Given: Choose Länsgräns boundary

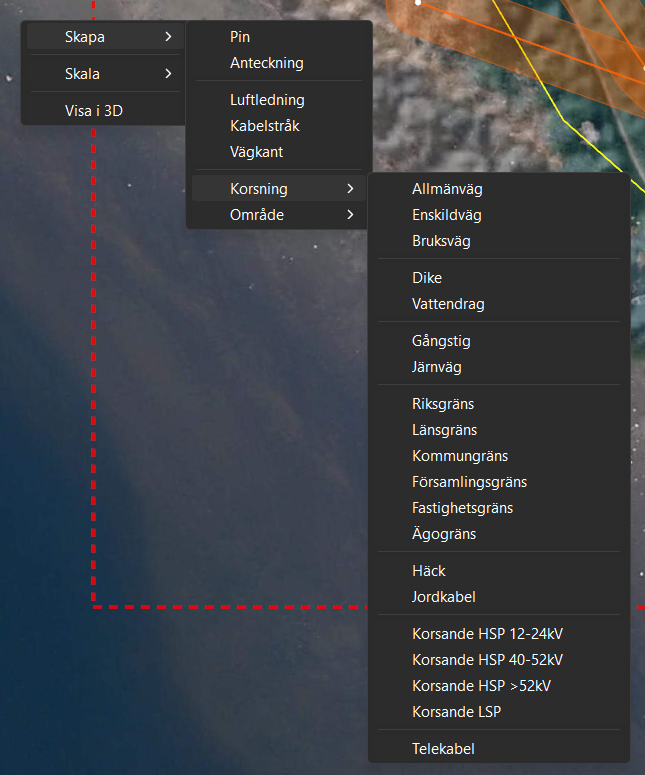Looking at the screenshot, I should coord(499,430).
